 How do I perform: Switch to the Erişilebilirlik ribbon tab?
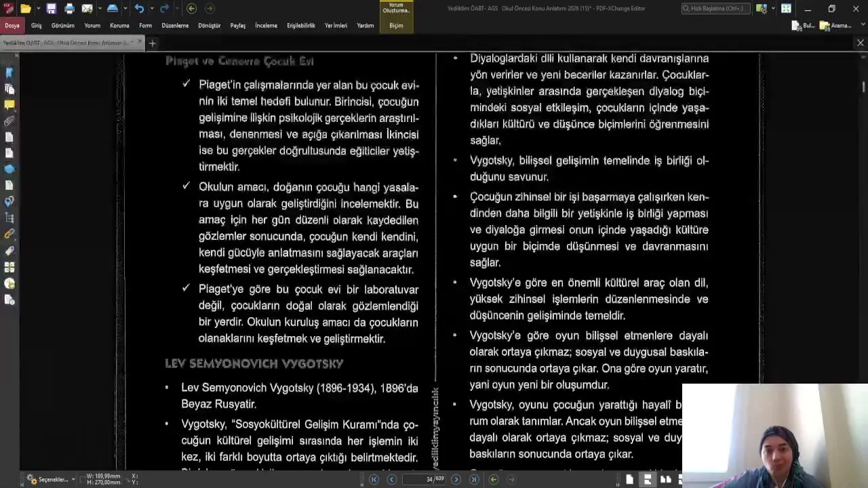pos(301,26)
